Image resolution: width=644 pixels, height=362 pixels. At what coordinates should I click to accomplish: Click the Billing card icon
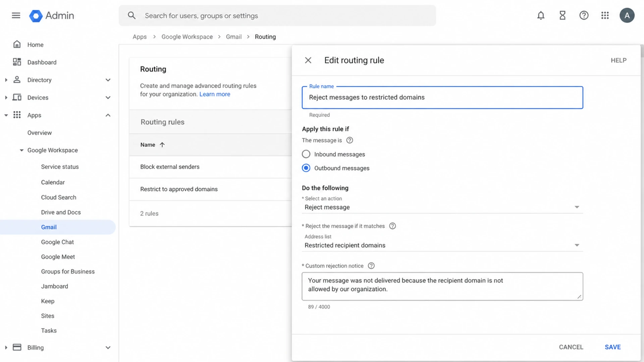[17, 347]
